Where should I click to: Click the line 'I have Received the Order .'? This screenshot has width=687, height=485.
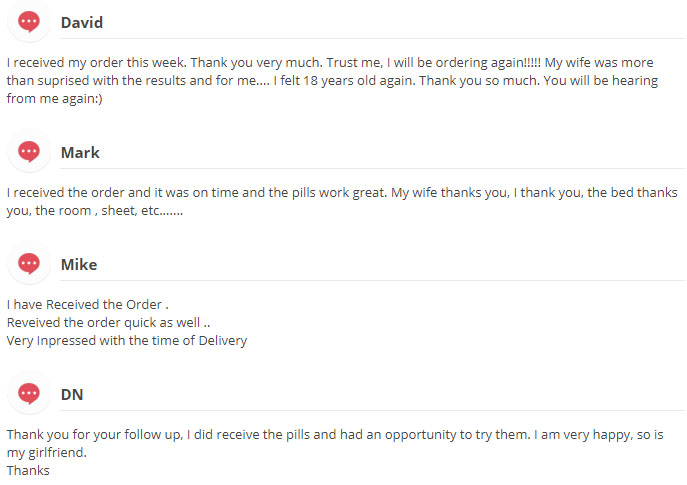point(88,304)
